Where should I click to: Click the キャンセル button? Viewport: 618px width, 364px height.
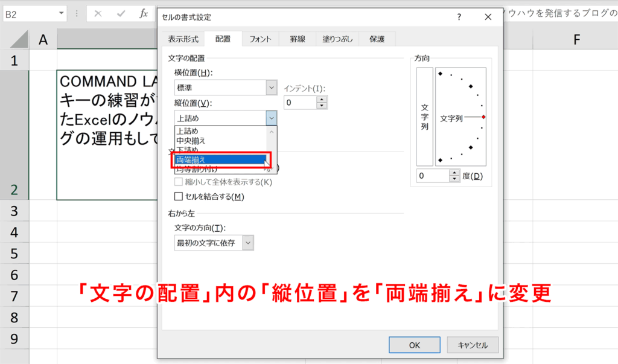click(x=473, y=345)
